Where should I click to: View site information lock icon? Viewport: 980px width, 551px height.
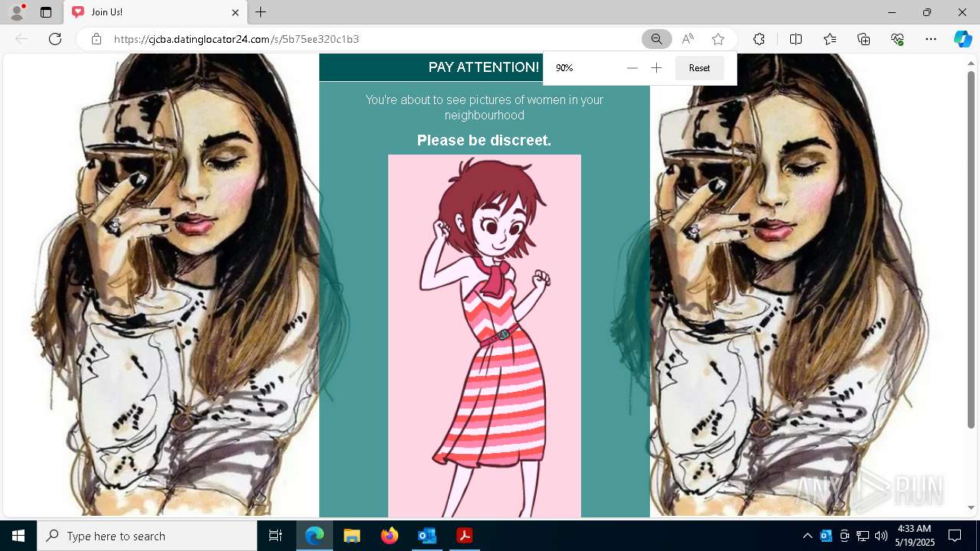click(96, 39)
